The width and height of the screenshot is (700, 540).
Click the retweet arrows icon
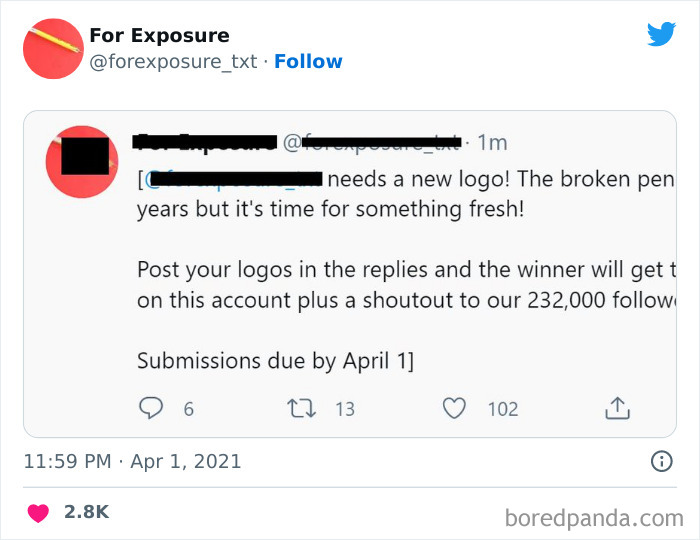tap(301, 408)
